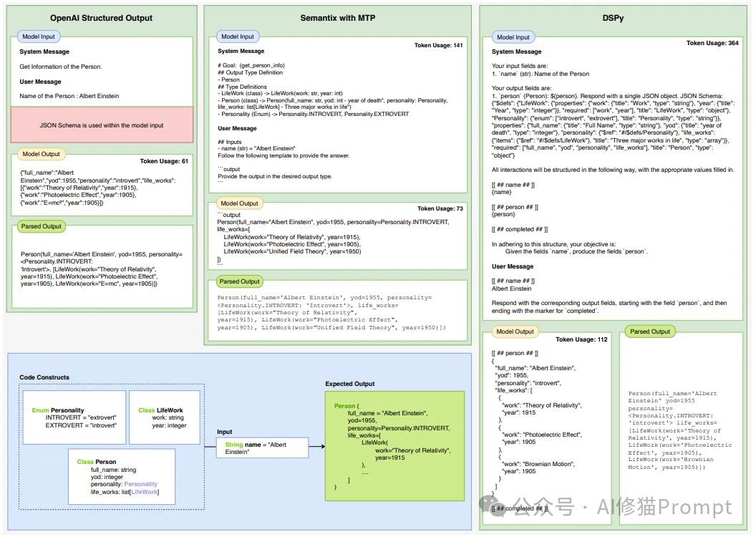Click "Provide the output in the desired" sentence
The width and height of the screenshot is (756, 537).
(275, 176)
